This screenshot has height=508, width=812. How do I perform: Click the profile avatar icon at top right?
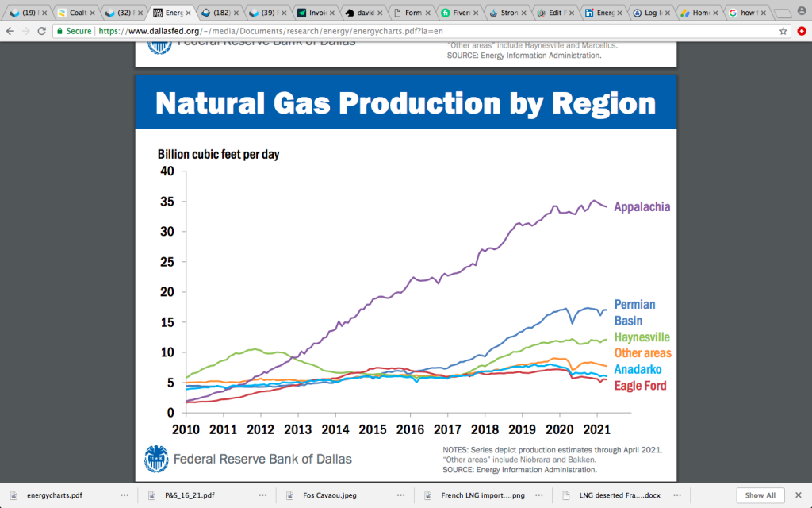click(800, 12)
